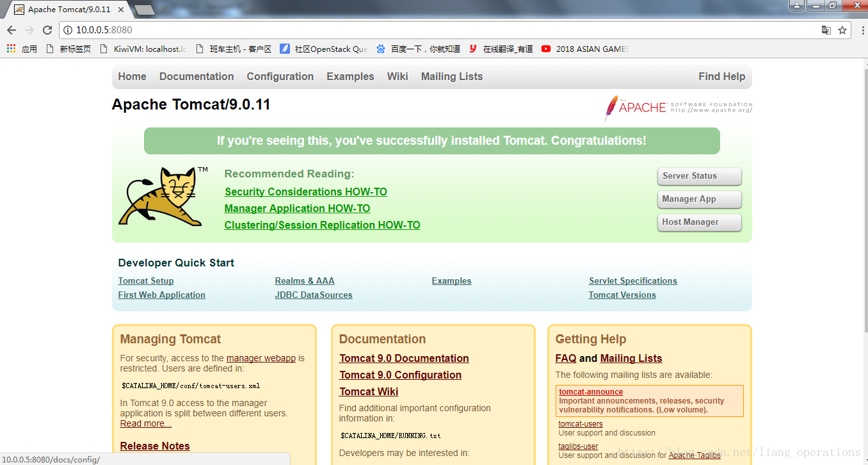
Task: Open the First Web Application link
Action: click(x=162, y=295)
